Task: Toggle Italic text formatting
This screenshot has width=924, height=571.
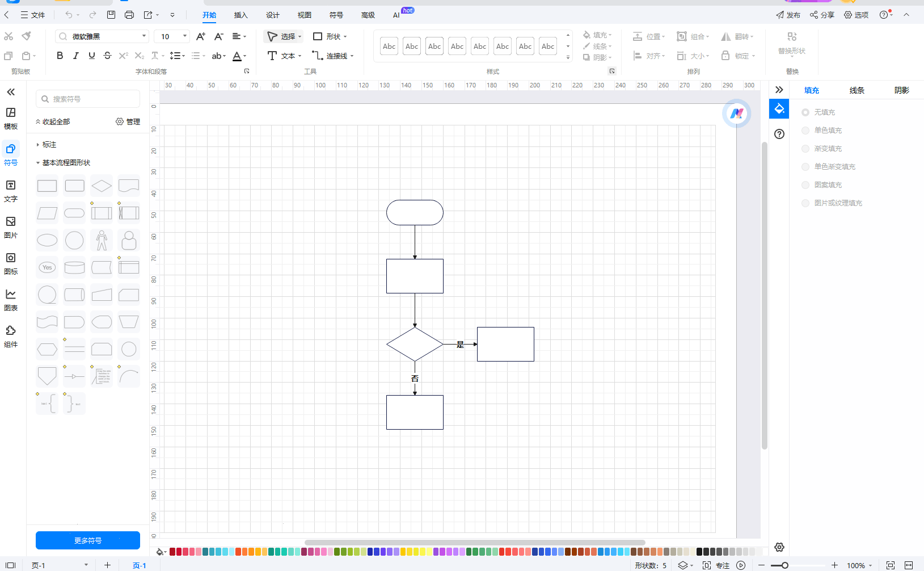Action: [x=75, y=56]
